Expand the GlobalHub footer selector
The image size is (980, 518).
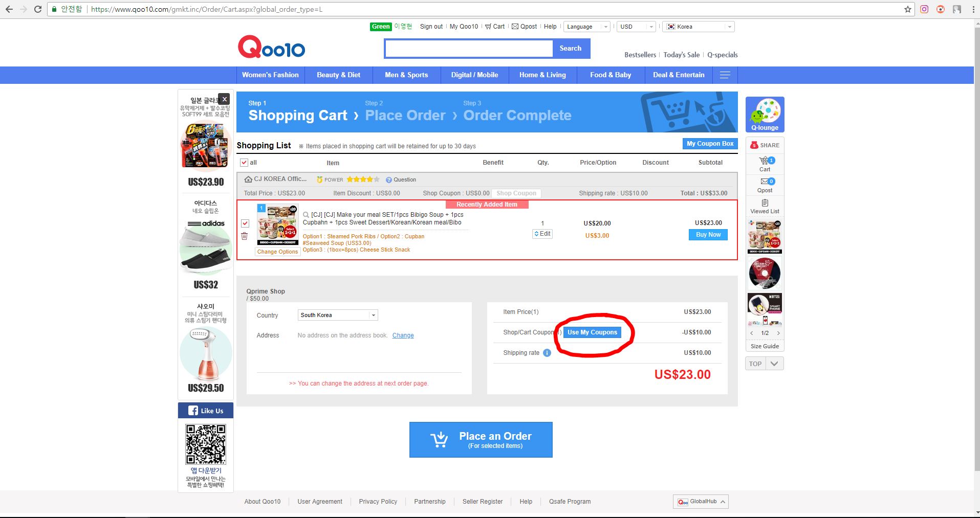tap(701, 502)
